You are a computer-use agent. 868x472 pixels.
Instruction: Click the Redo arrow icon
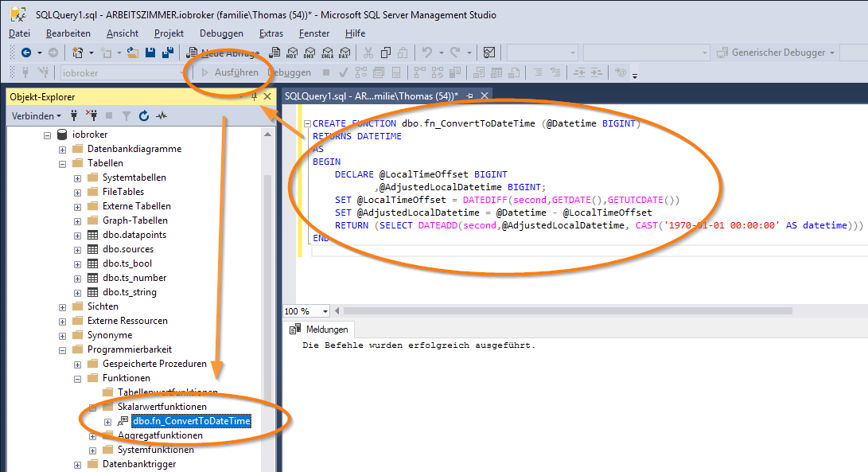tap(455, 53)
